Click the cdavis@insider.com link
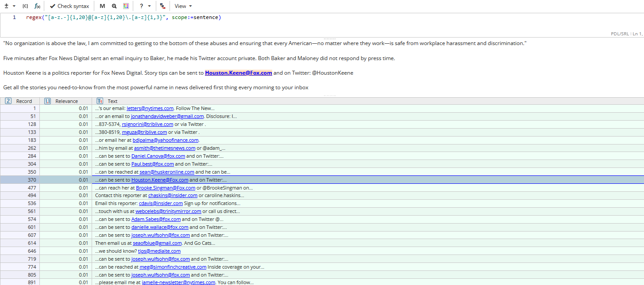 tap(161, 203)
